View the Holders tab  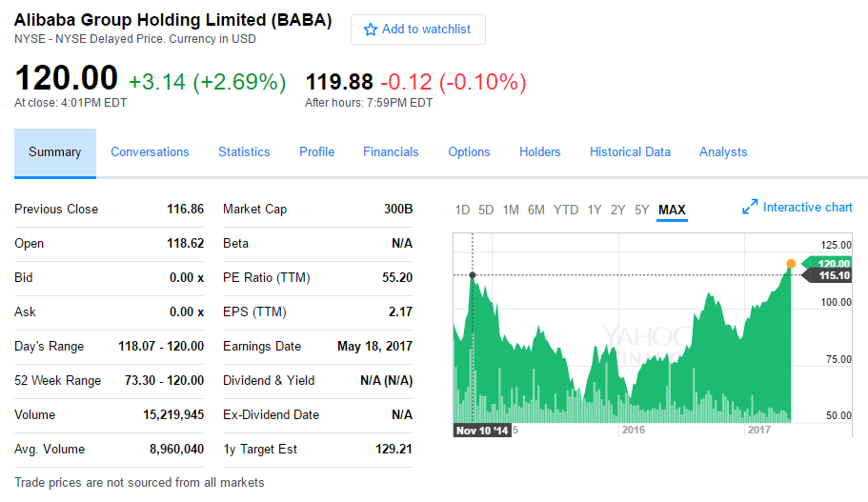point(539,152)
